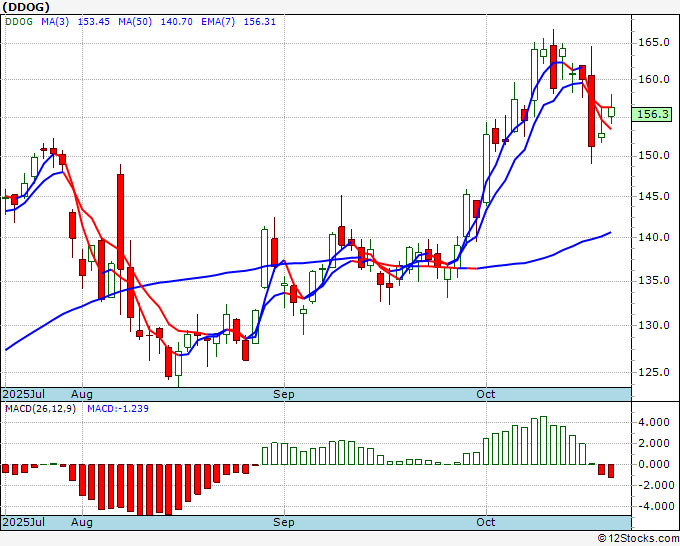Image resolution: width=680 pixels, height=546 pixels.
Task: Click the last red MACD histogram bar
Action: (x=611, y=471)
